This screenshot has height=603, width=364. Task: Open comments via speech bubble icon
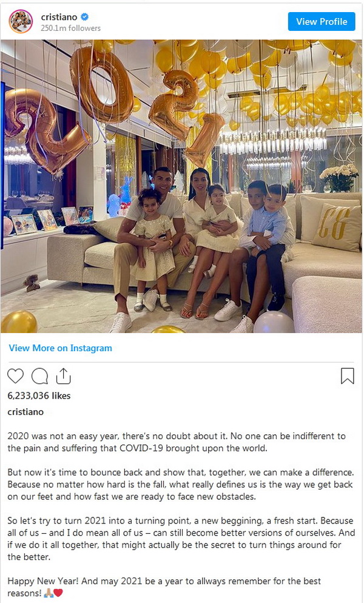click(x=39, y=376)
